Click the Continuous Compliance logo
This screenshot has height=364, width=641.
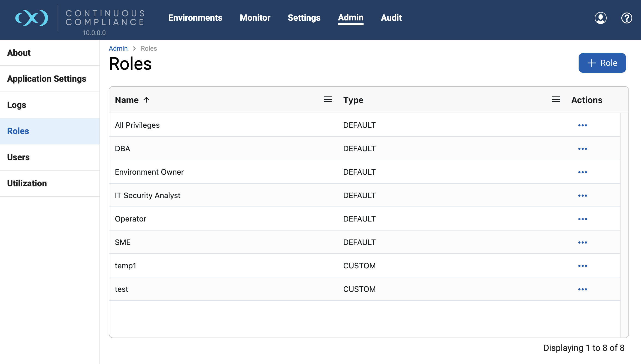[32, 18]
